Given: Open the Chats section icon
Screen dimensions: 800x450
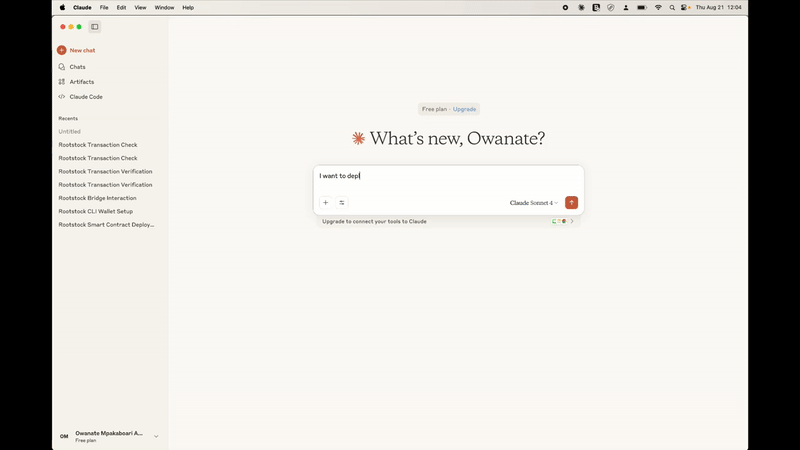Looking at the screenshot, I should (x=62, y=67).
